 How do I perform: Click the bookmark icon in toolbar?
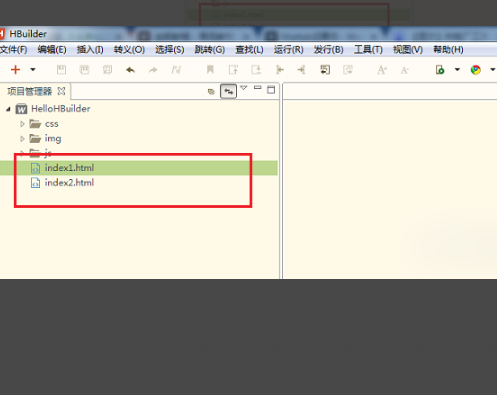[210, 70]
